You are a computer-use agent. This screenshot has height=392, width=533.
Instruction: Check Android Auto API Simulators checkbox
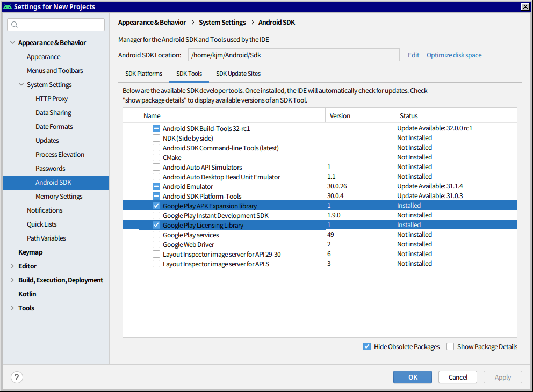[156, 167]
